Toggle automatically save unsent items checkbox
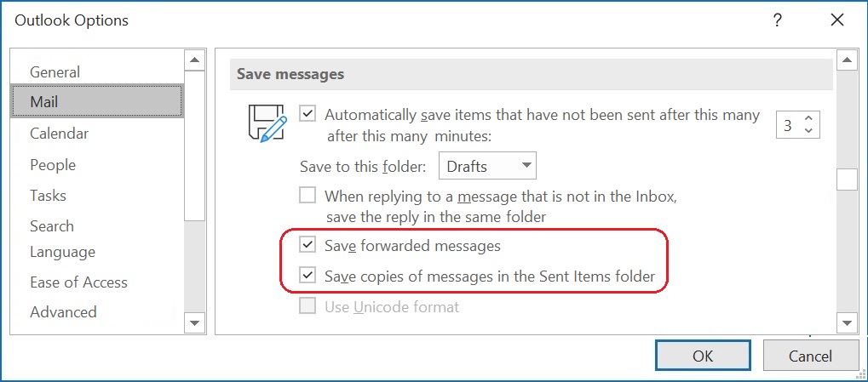 click(x=308, y=114)
